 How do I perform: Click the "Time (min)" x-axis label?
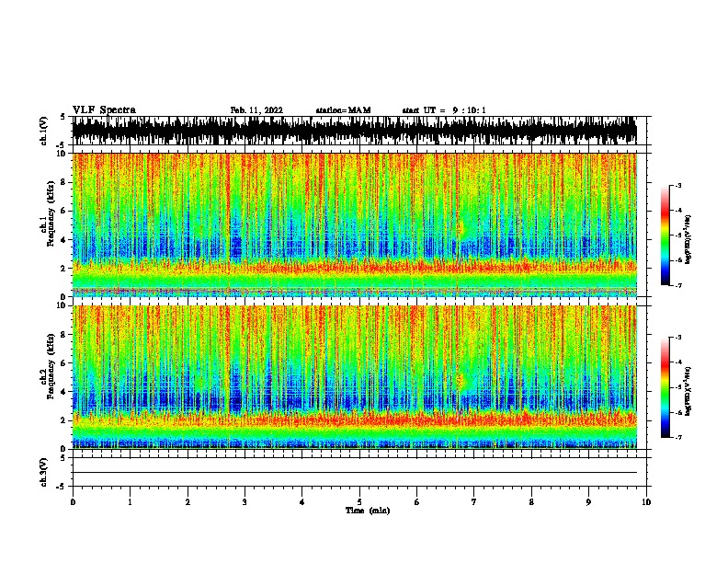tap(368, 511)
